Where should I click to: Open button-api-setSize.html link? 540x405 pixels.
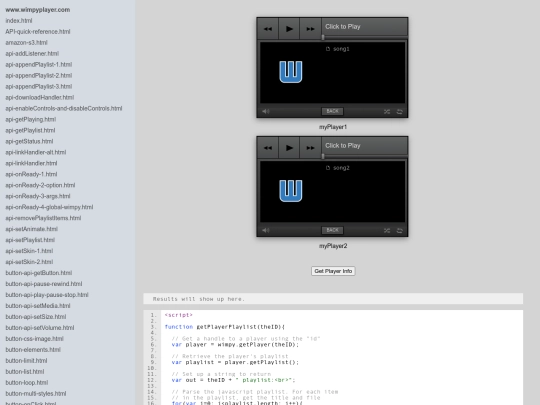pyautogui.click(x=35, y=317)
